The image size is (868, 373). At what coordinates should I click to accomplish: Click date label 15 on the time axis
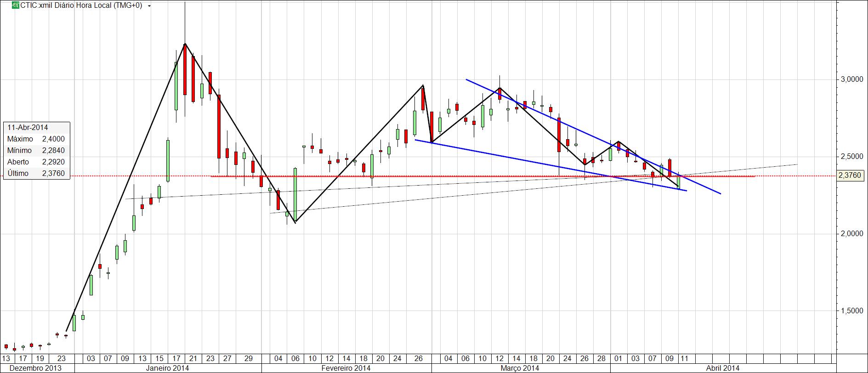click(x=159, y=358)
